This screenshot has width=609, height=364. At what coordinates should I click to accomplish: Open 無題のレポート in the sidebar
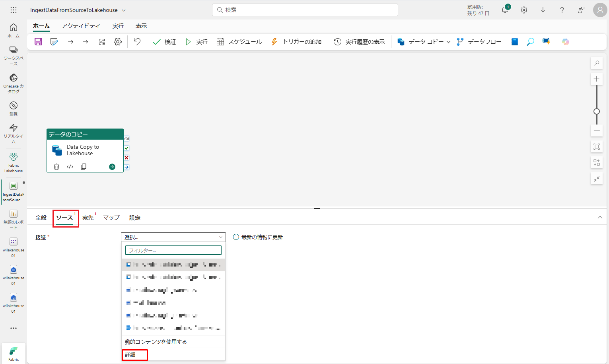pyautogui.click(x=14, y=219)
